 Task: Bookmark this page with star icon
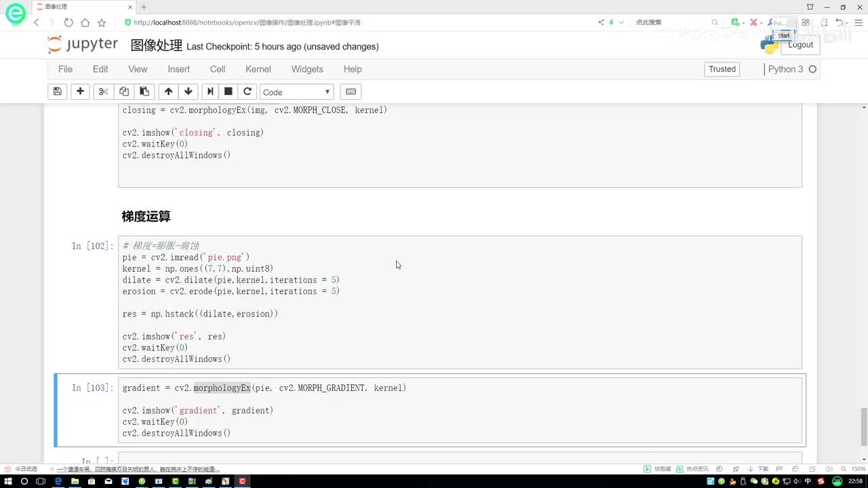[x=102, y=22]
